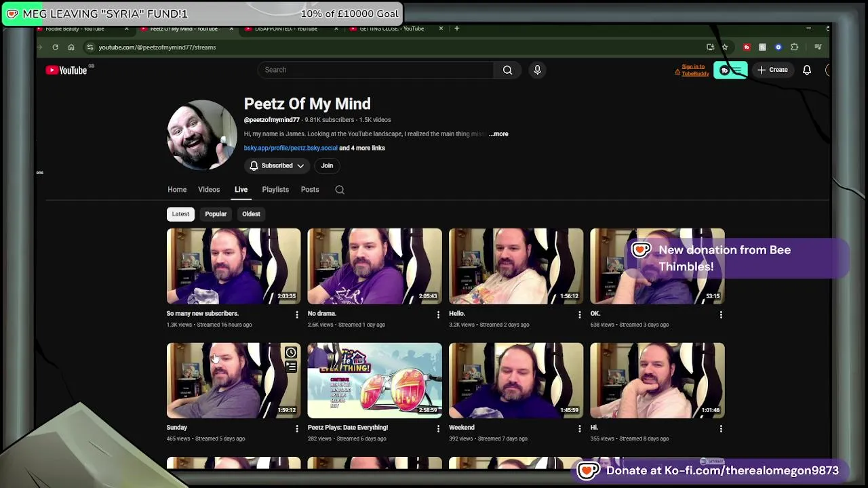Click inside the YouTube Search field
Image resolution: width=868 pixels, height=488 pixels.
tap(376, 70)
